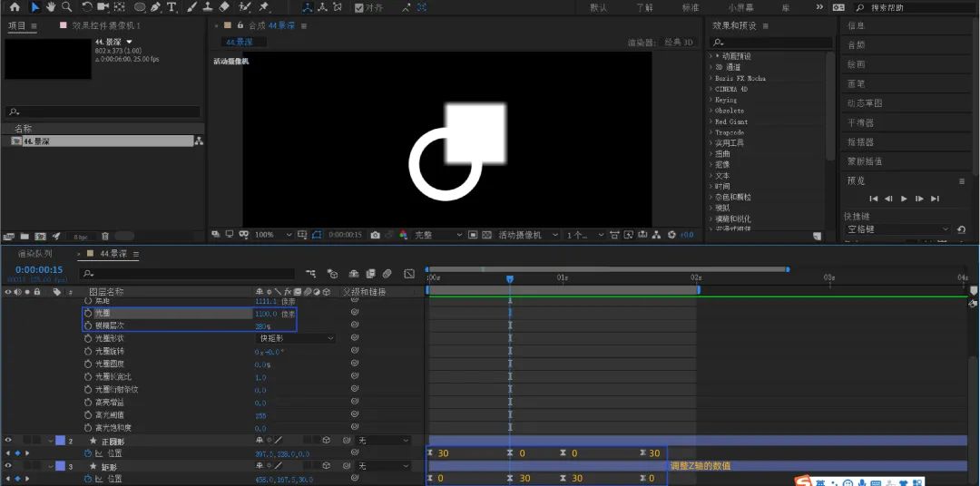This screenshot has width=980, height=486.
Task: Select the Pen tool
Action: pyautogui.click(x=156, y=7)
